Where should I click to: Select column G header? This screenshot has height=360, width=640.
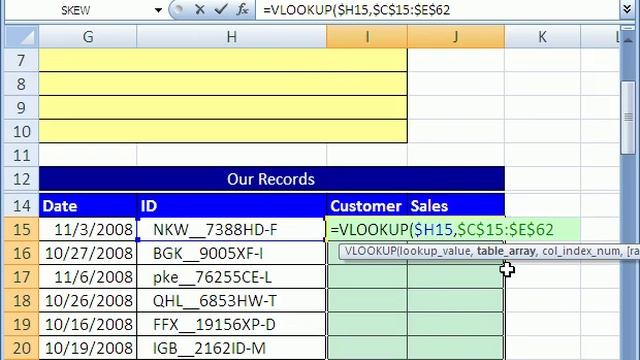(x=88, y=37)
